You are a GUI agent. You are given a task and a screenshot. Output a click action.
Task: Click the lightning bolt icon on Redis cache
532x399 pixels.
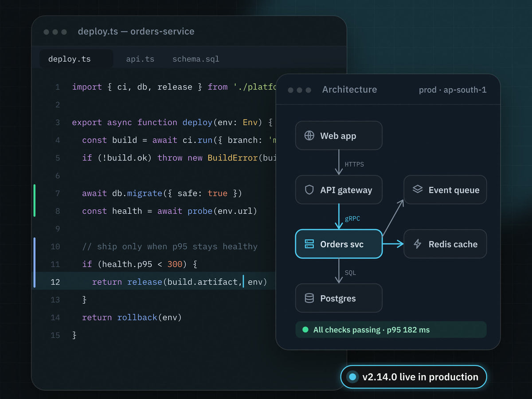pyautogui.click(x=418, y=244)
